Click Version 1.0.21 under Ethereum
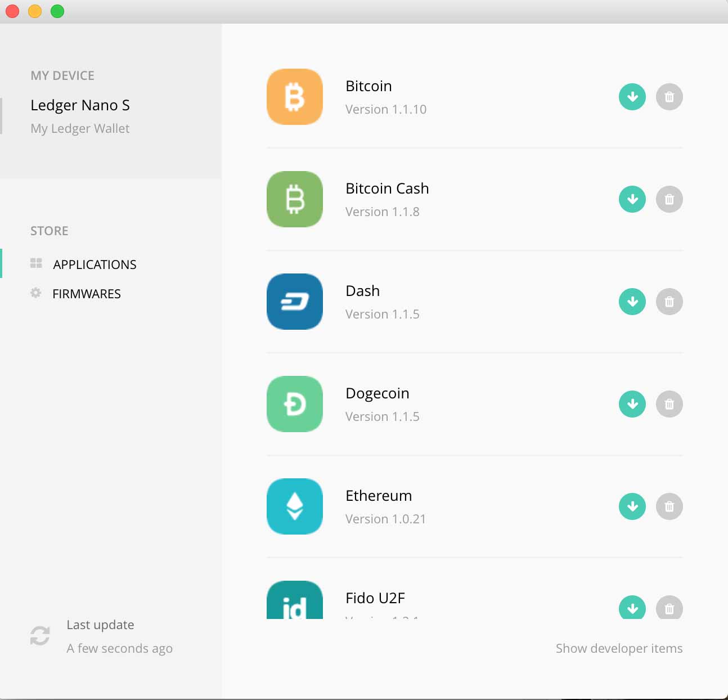The image size is (728, 700). point(385,519)
